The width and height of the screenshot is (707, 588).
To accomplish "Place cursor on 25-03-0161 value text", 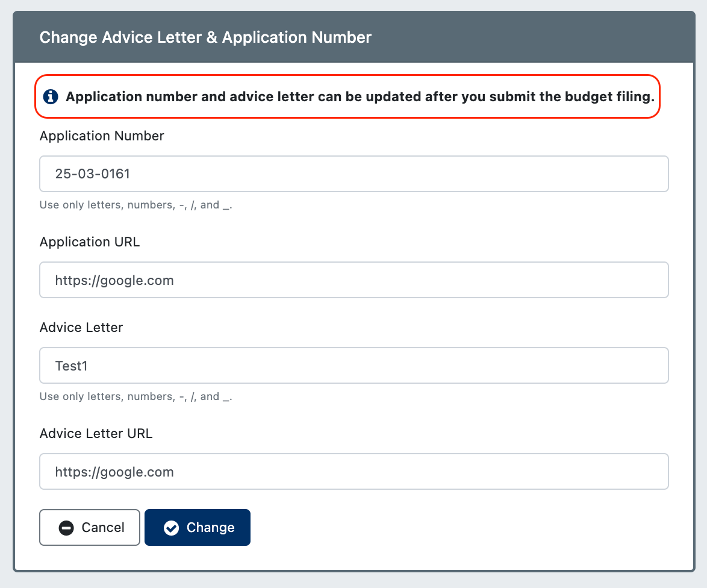I will click(x=92, y=174).
